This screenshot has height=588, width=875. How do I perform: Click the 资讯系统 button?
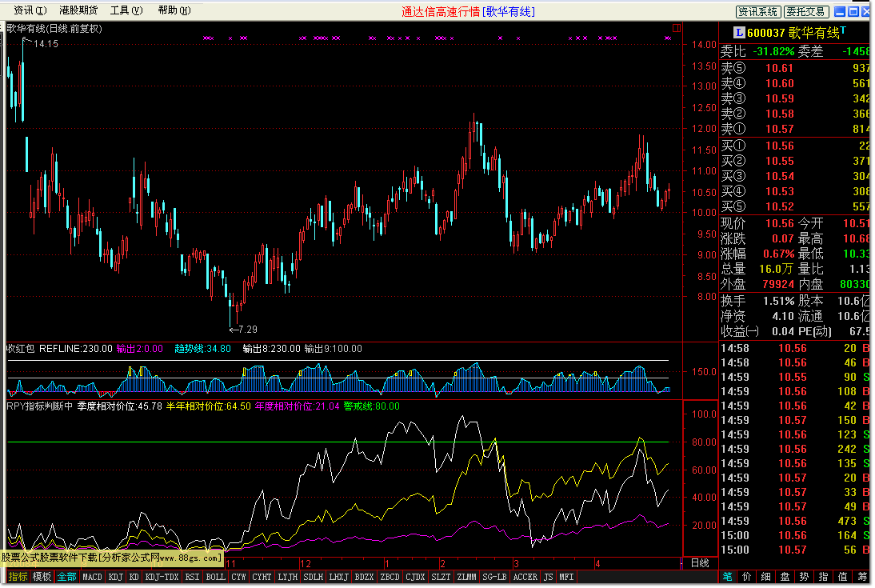coord(757,12)
